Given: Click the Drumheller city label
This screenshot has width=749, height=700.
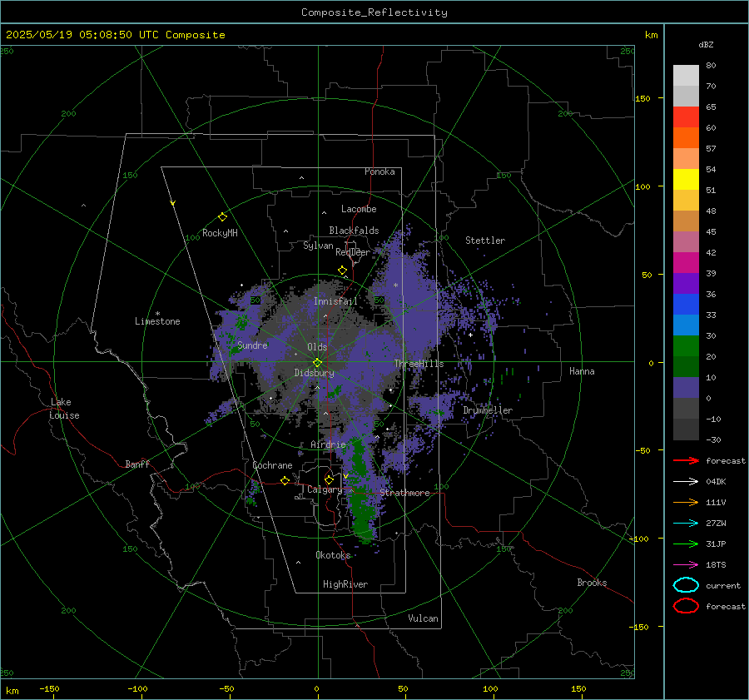Looking at the screenshot, I should pyautogui.click(x=488, y=410).
